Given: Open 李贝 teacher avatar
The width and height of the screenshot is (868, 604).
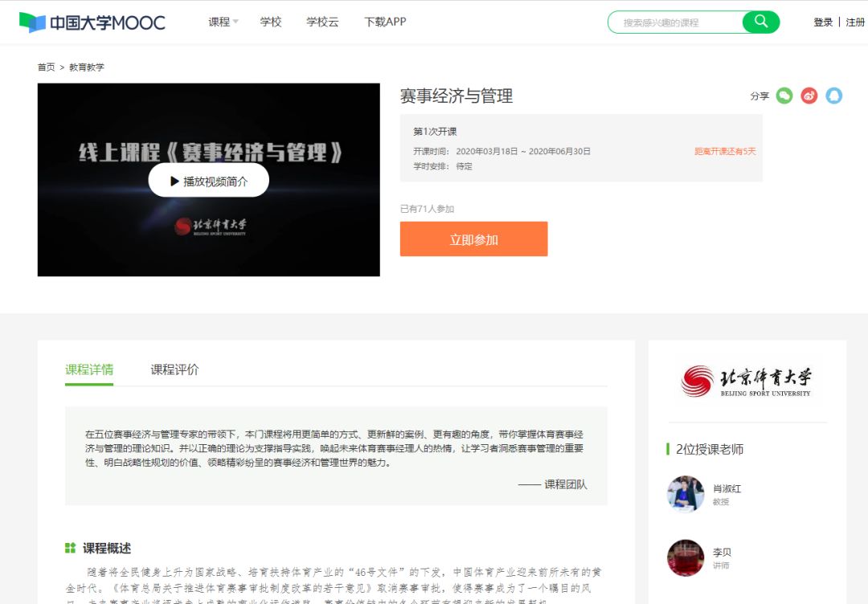Looking at the screenshot, I should coord(686,558).
